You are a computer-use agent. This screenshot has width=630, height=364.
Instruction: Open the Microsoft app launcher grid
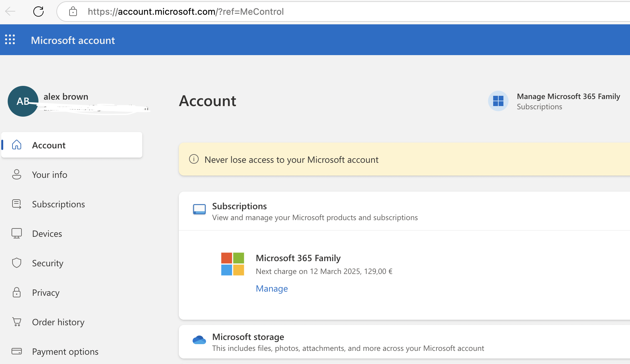click(10, 39)
